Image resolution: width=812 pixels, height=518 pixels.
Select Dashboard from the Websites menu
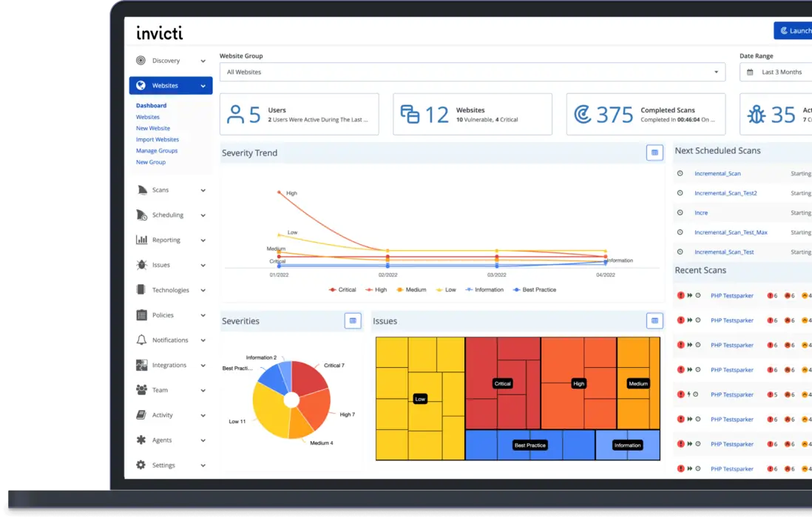[x=152, y=105]
